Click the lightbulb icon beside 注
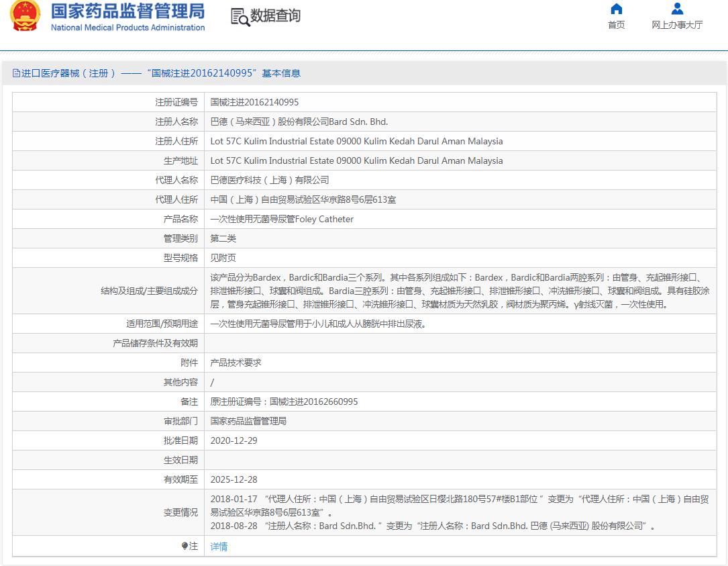The image size is (728, 566). 185,546
